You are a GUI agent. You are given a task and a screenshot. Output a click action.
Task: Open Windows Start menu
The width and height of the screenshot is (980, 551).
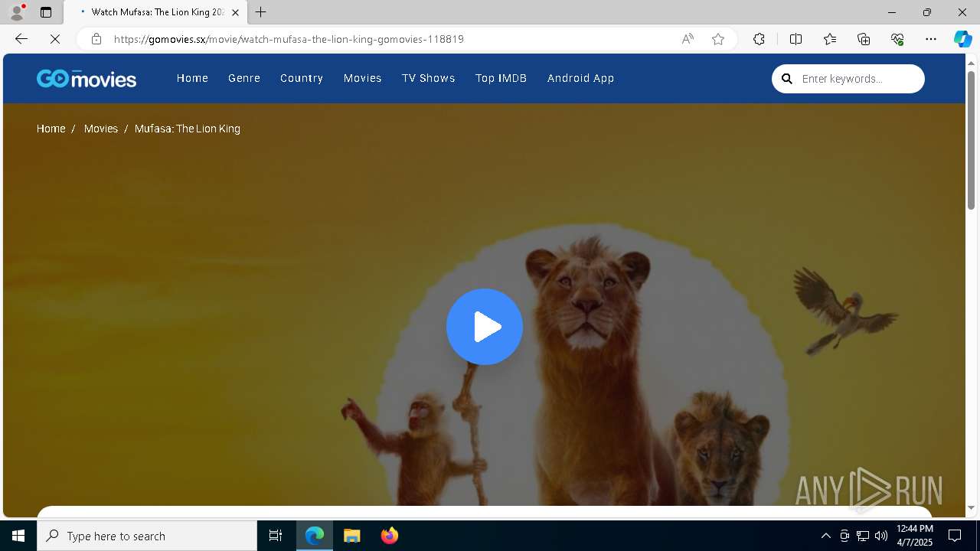(x=18, y=536)
